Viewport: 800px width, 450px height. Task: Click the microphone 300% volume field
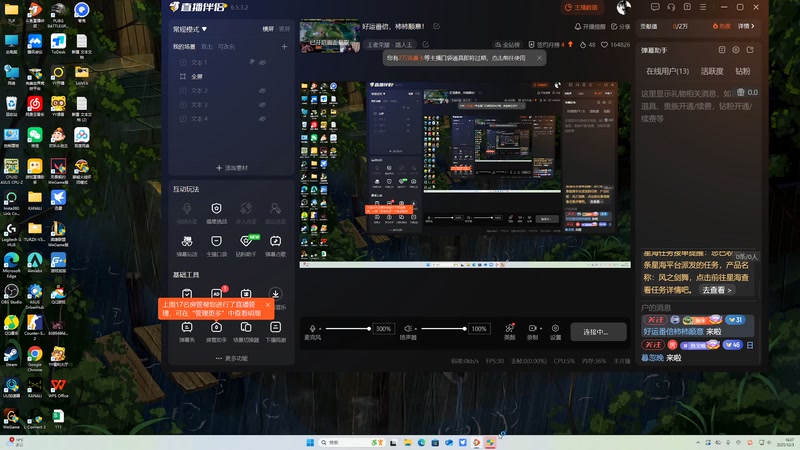[x=383, y=329]
